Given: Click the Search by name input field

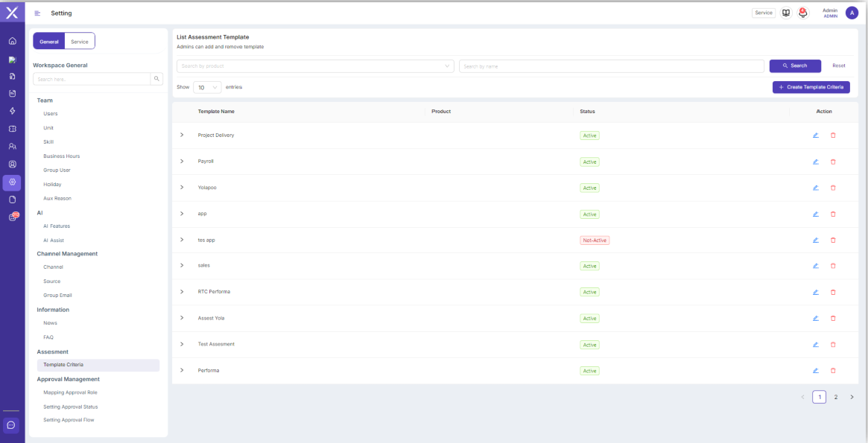Looking at the screenshot, I should pyautogui.click(x=612, y=66).
